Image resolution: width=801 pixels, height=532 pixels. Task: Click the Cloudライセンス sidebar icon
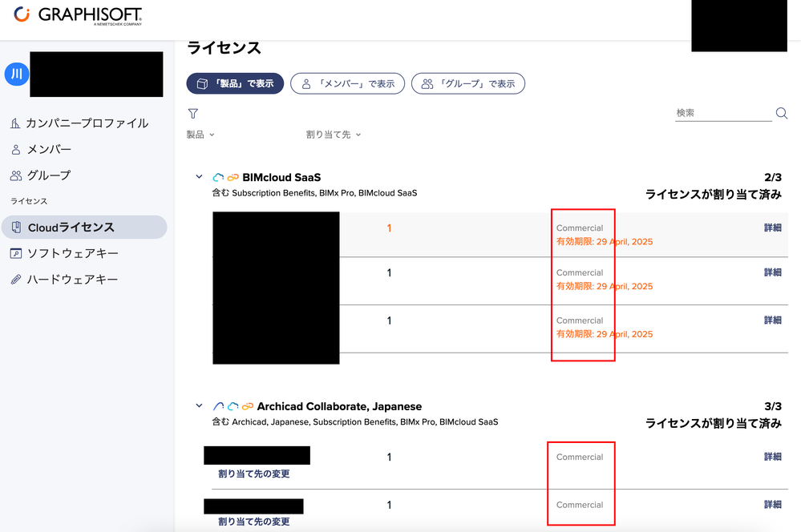tap(16, 228)
